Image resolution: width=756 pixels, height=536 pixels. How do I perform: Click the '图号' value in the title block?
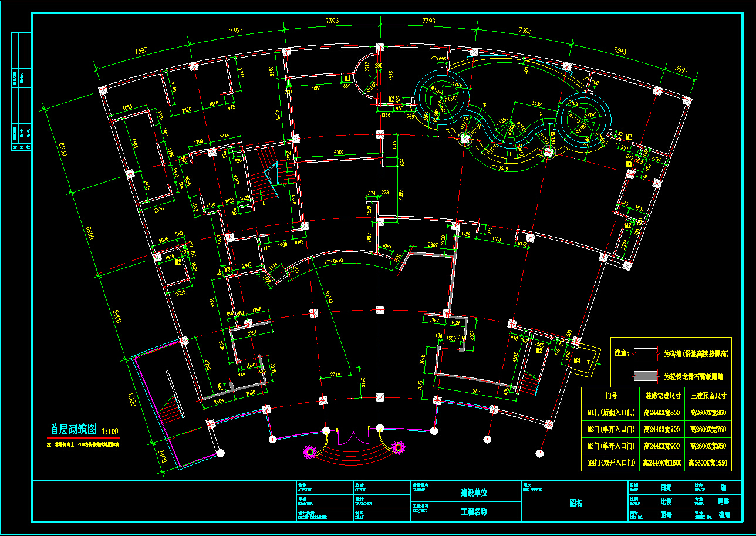666,515
